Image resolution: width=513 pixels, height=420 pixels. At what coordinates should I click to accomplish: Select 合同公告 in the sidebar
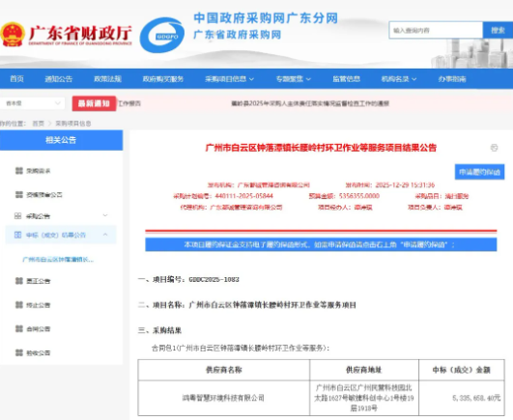pos(39,329)
